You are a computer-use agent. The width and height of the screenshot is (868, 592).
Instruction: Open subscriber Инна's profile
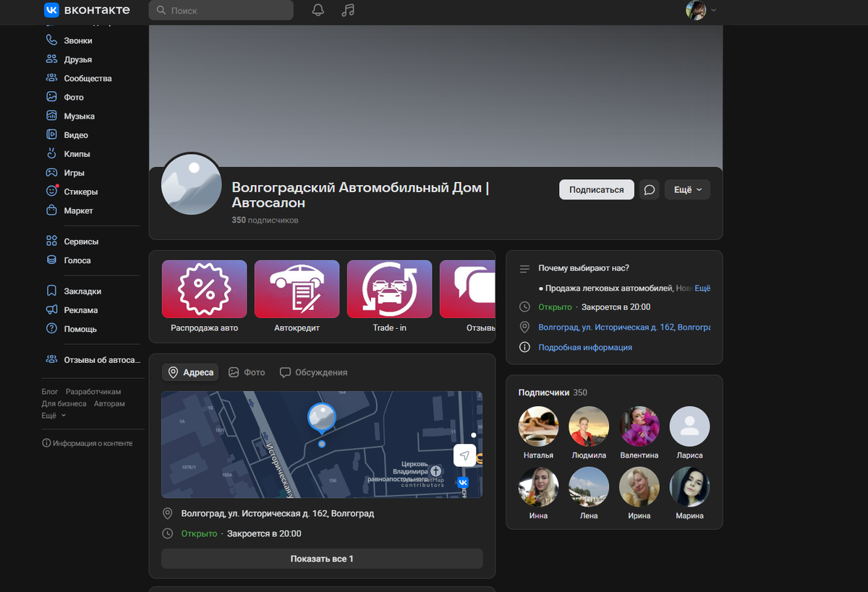coord(538,493)
